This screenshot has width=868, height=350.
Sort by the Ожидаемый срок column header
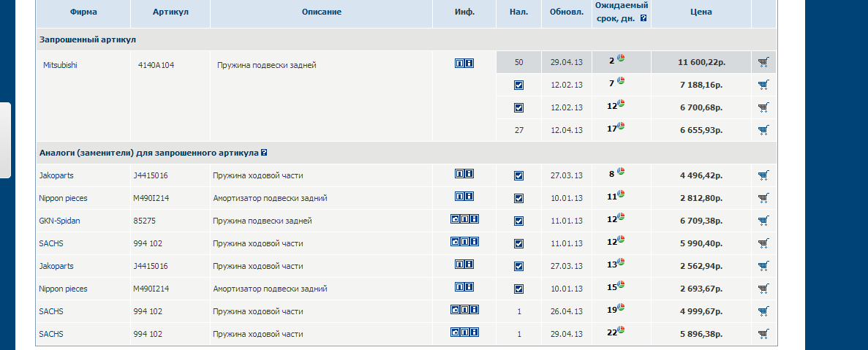click(x=621, y=6)
